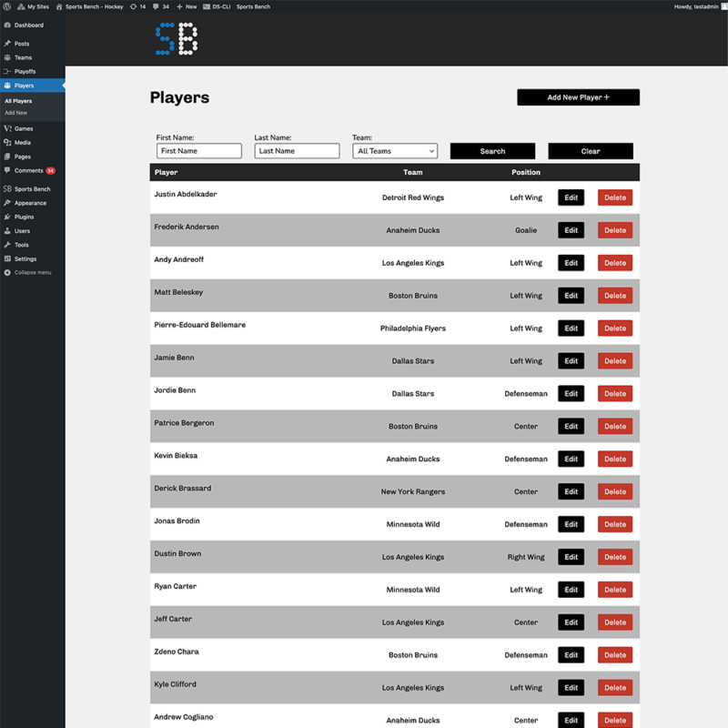The width and height of the screenshot is (728, 728).
Task: Click the Right Wing position cell
Action: tap(526, 557)
